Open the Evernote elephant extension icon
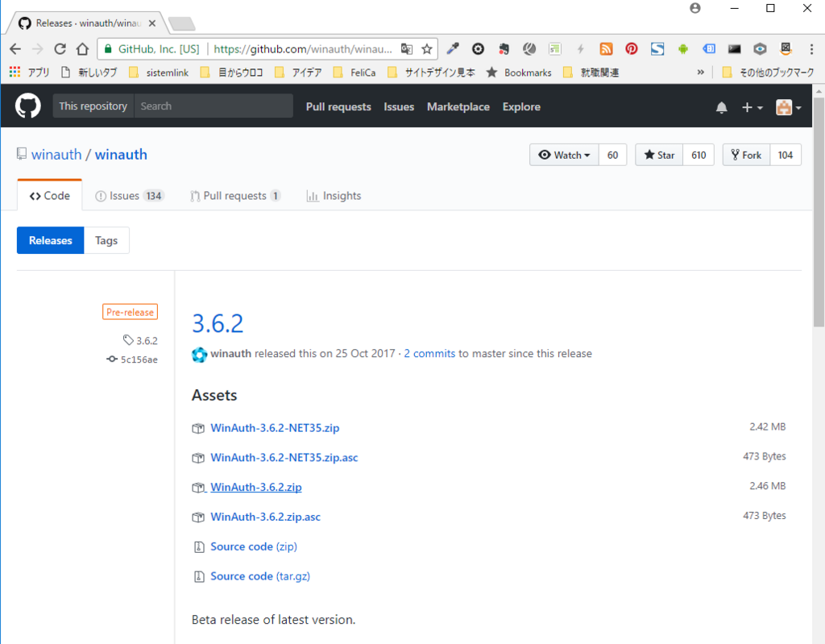The width and height of the screenshot is (825, 644). tap(504, 49)
